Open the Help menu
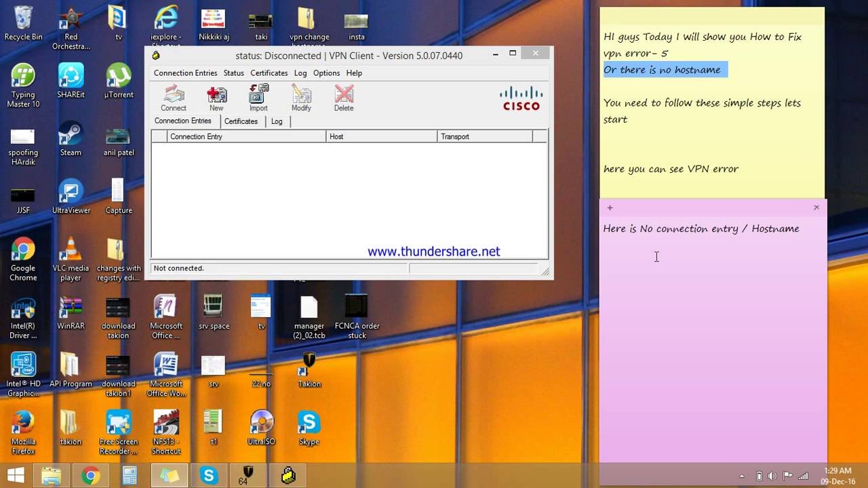This screenshot has width=868, height=488. [354, 73]
